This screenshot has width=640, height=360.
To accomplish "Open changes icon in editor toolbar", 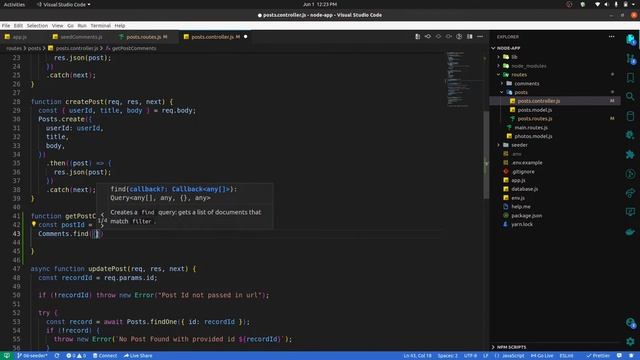I will pos(417,37).
